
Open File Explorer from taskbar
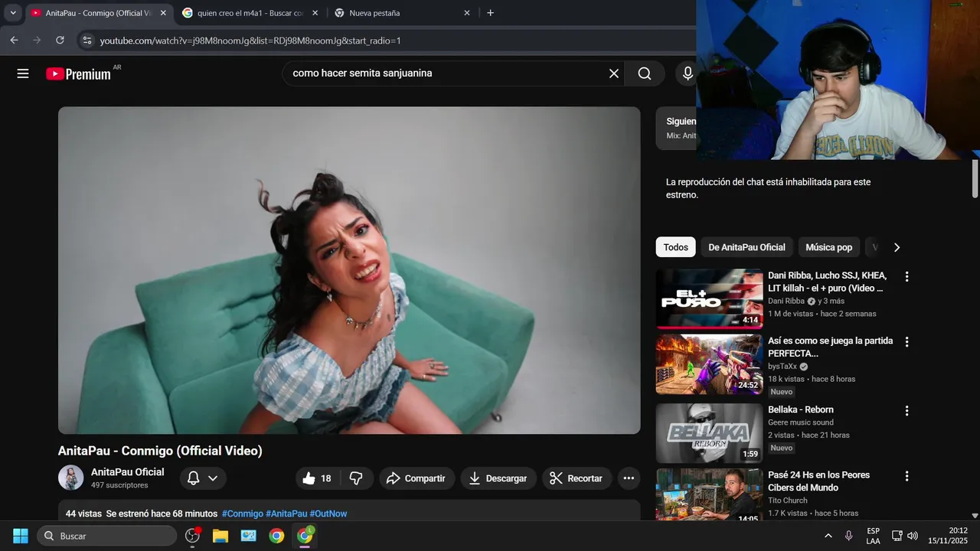220,536
